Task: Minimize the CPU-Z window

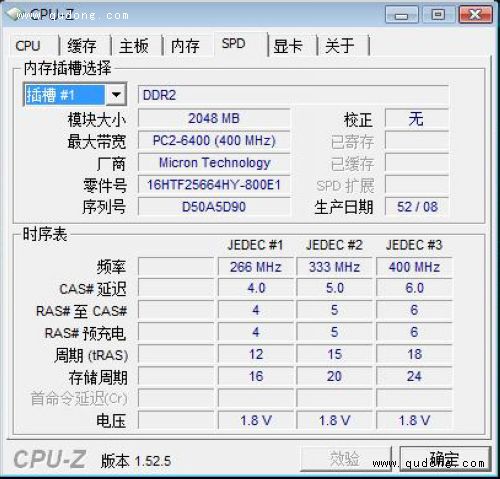Action: tap(402, 15)
